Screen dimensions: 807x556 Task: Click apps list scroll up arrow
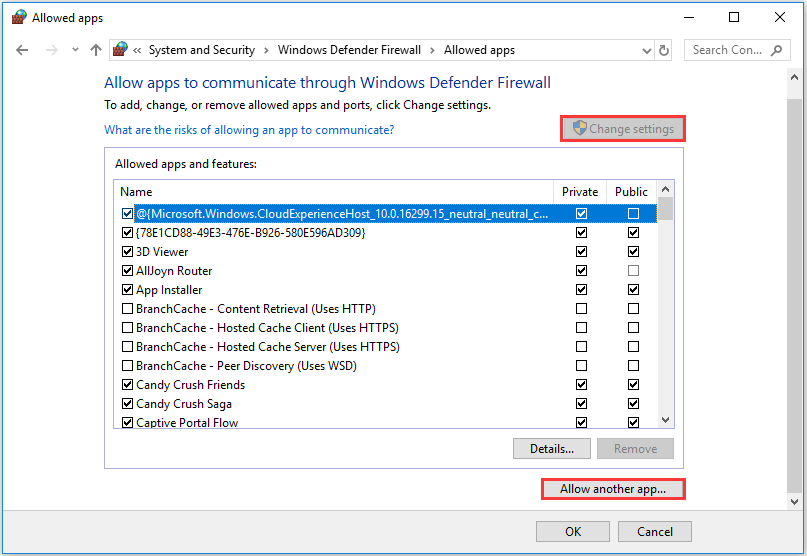point(665,189)
